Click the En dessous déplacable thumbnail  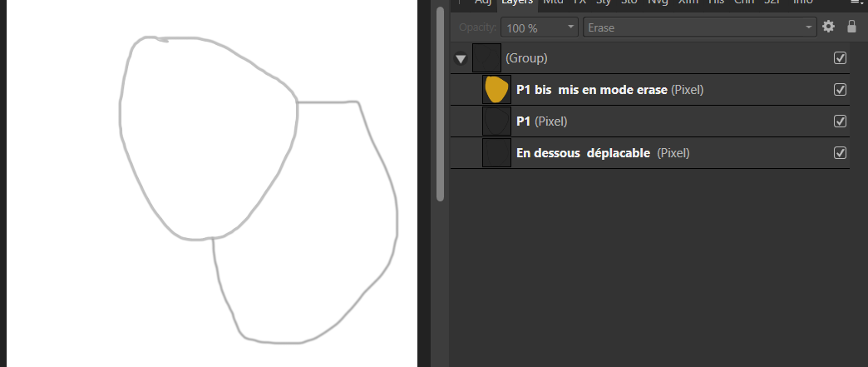tap(496, 153)
